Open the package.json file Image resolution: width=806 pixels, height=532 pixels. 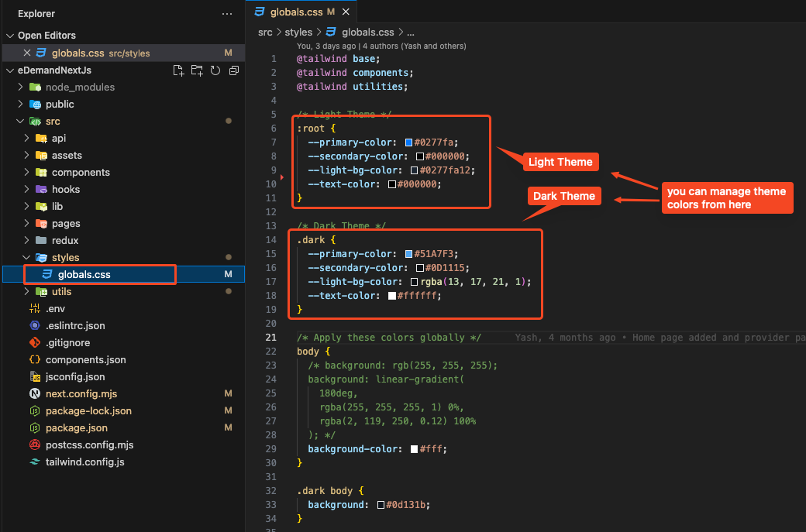pos(76,427)
